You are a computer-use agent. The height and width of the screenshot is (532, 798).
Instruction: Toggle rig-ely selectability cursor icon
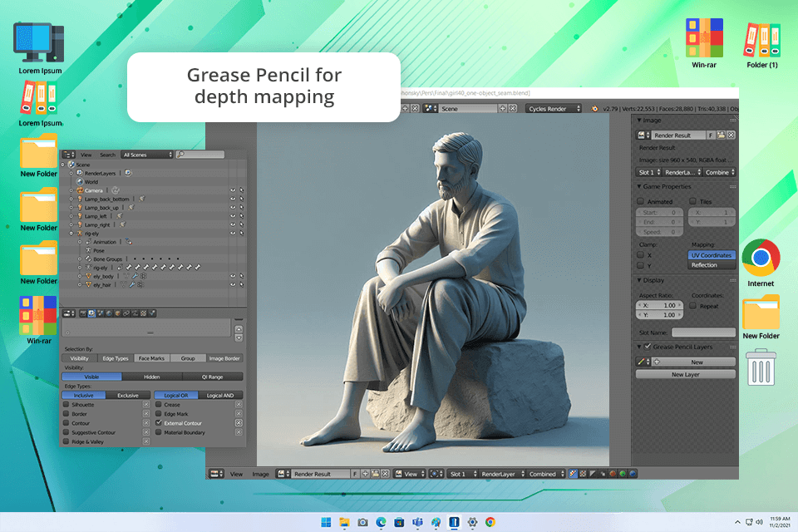click(242, 233)
